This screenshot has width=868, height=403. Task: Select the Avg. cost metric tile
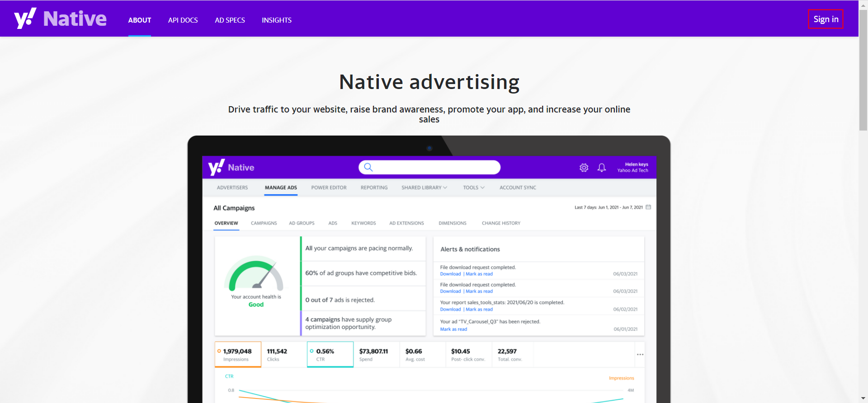423,355
